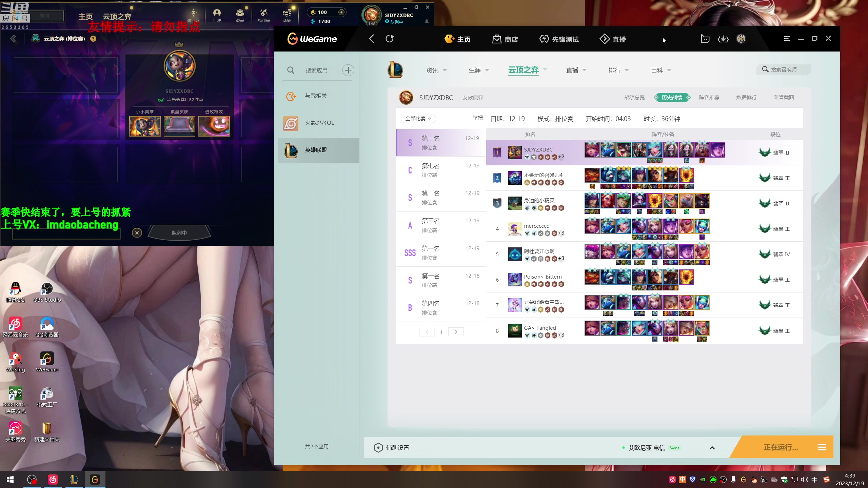Click the 正在运行 button
868x488 pixels.
(x=781, y=447)
